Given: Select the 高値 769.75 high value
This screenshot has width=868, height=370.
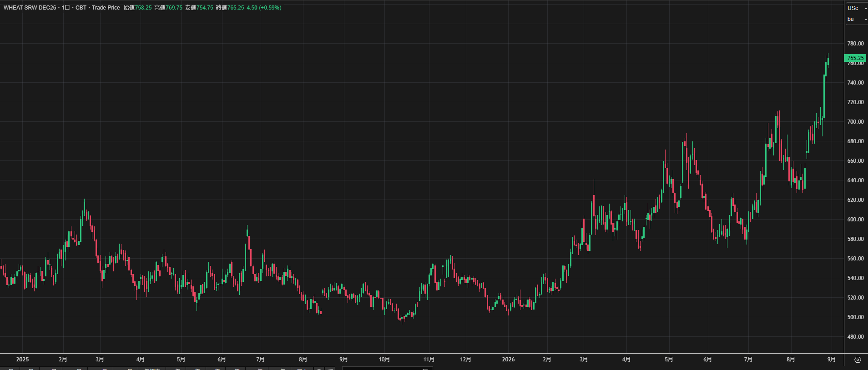Looking at the screenshot, I should pyautogui.click(x=168, y=8).
